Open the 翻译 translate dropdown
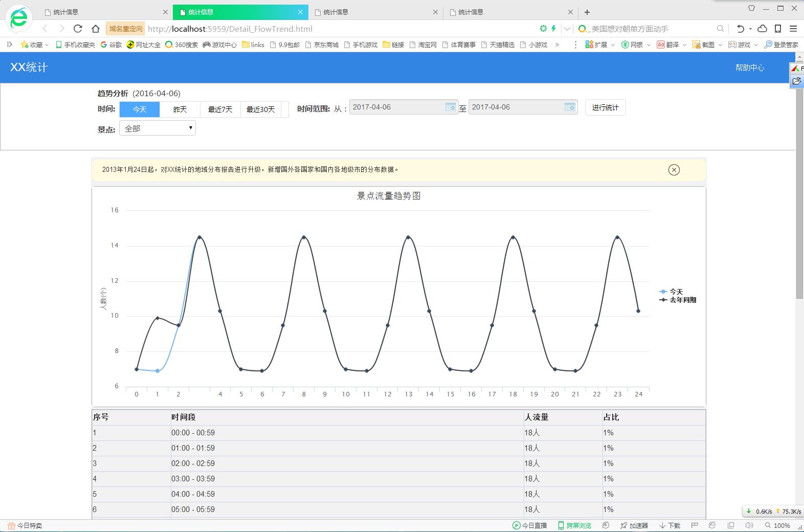804x532 pixels. pos(672,45)
